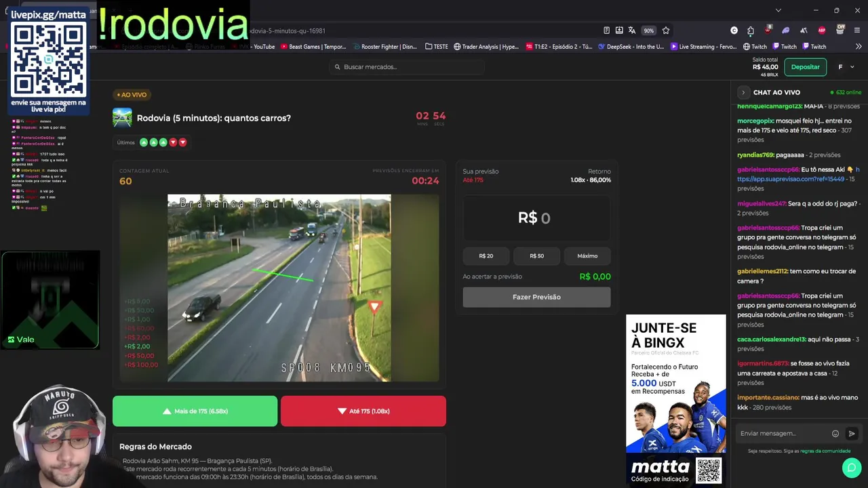Open the Trader Analysis bookmark

[x=486, y=47]
